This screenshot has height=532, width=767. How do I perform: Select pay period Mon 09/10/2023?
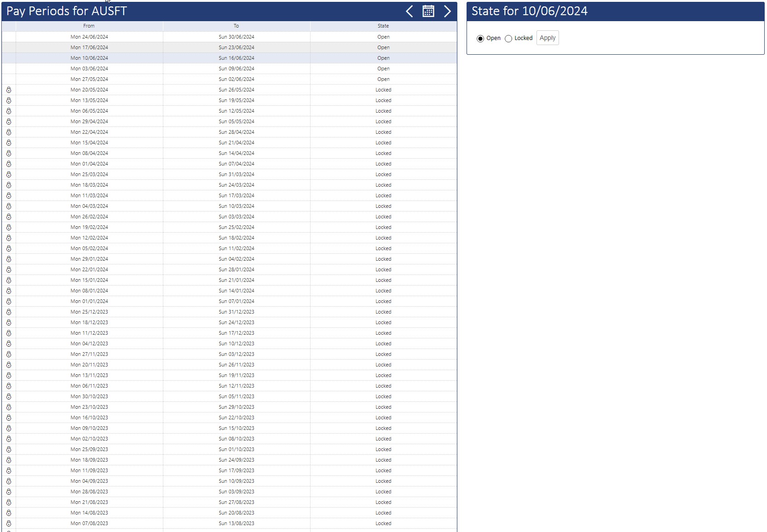[x=89, y=428]
